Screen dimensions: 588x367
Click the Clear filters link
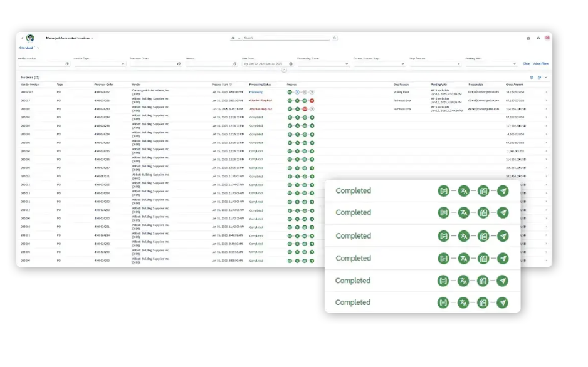(x=527, y=64)
